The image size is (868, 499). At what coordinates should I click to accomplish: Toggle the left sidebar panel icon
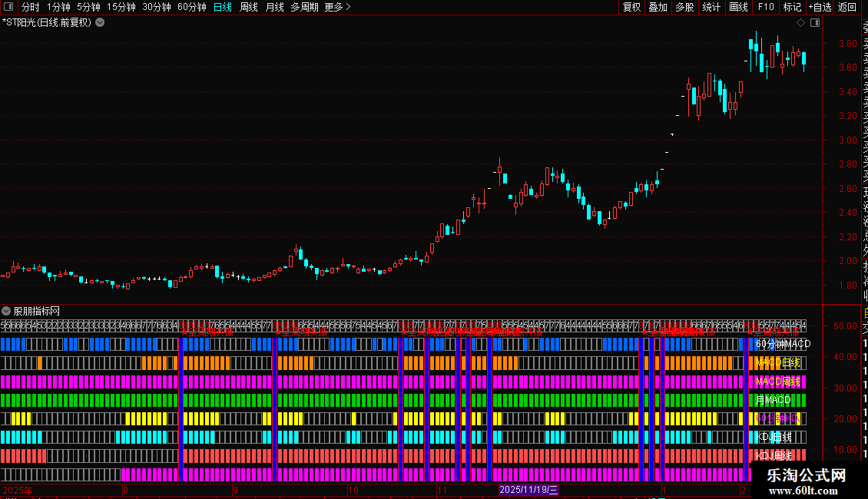click(8, 7)
